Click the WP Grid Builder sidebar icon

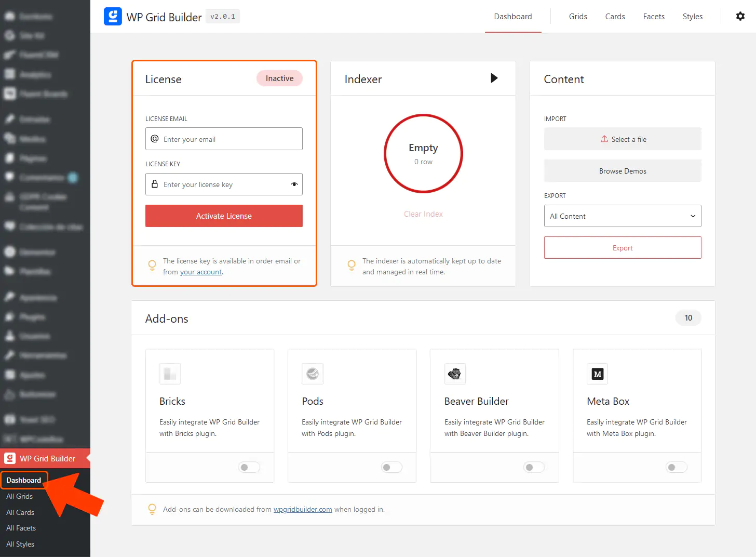click(9, 458)
